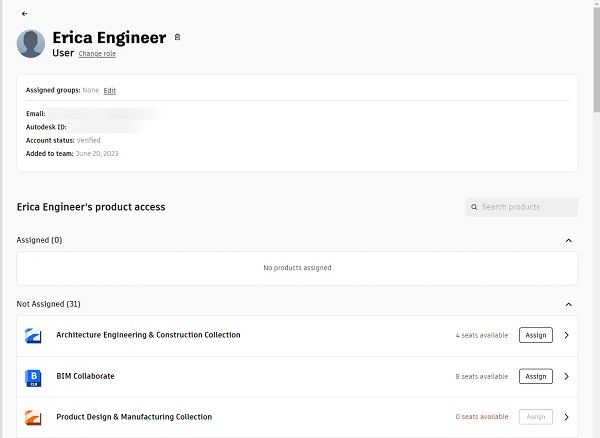Select Product Design & Manufacturing Collection name
Viewport: 600px width, 438px height.
click(134, 417)
